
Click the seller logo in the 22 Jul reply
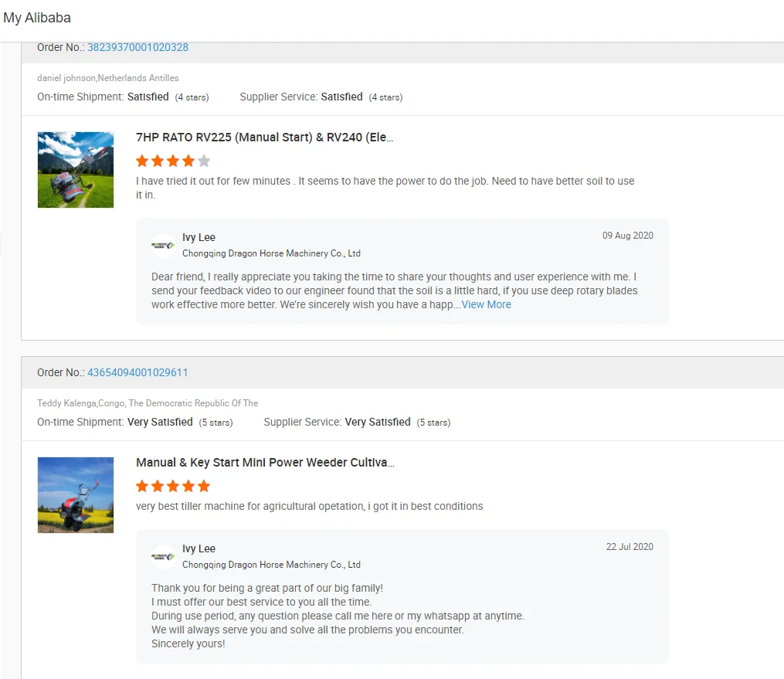point(163,556)
